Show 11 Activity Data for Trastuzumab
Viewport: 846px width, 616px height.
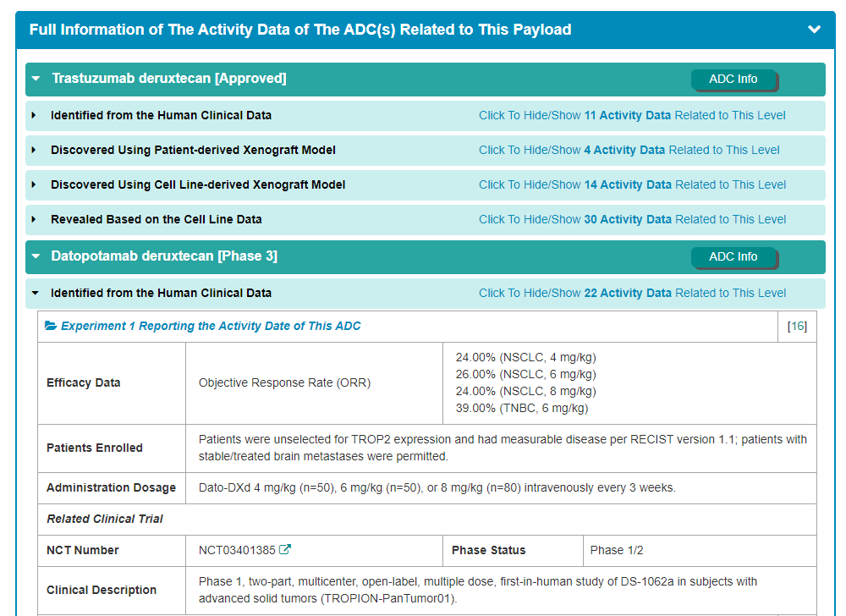point(631,115)
